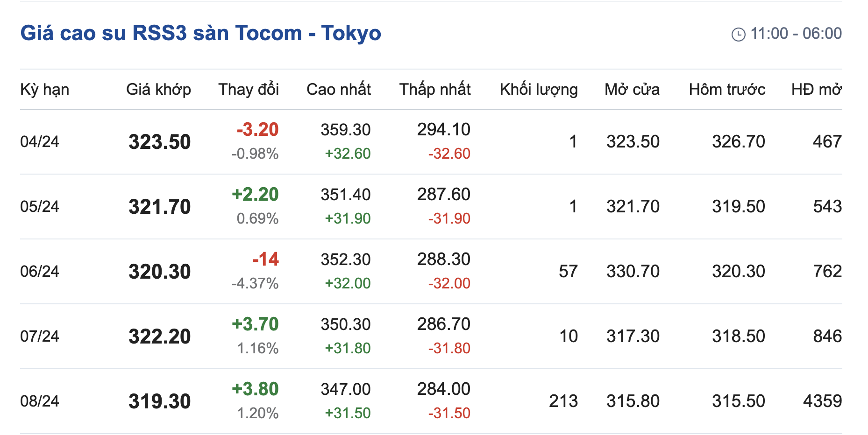This screenshot has width=868, height=435.
Task: Select the Hôm trước column header
Action: (726, 89)
